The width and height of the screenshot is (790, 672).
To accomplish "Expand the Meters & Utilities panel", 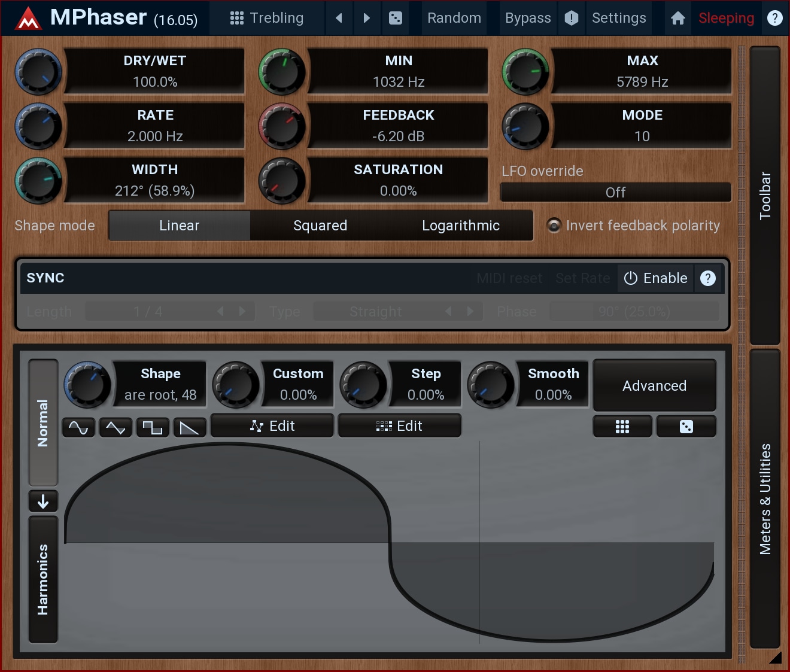I will tap(765, 499).
